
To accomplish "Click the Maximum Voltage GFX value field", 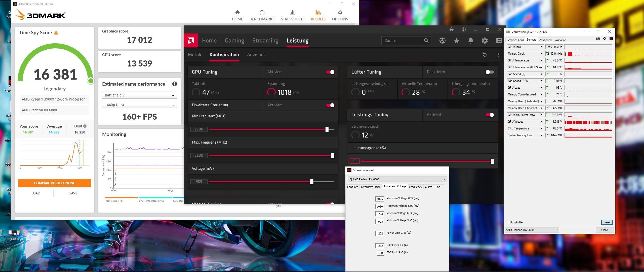I will (380, 199).
